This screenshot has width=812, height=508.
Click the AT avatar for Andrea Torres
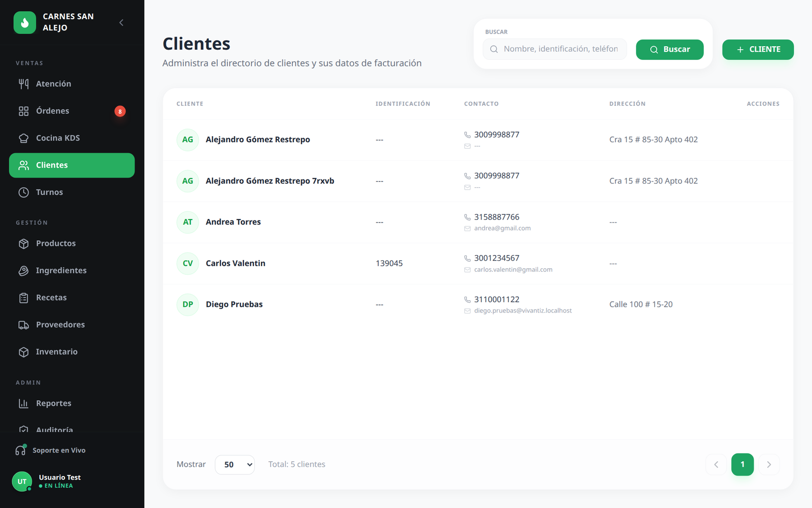188,222
